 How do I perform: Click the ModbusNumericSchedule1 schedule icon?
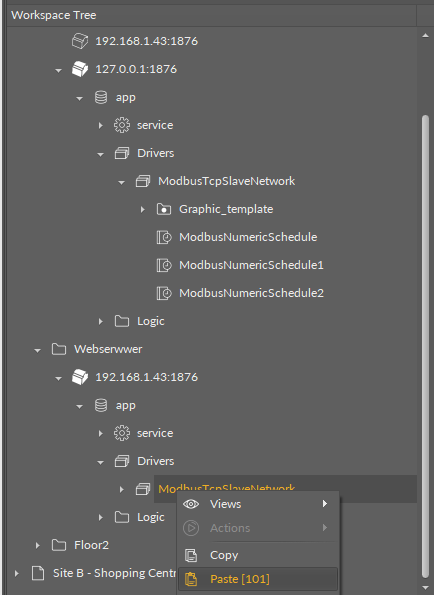pyautogui.click(x=164, y=265)
